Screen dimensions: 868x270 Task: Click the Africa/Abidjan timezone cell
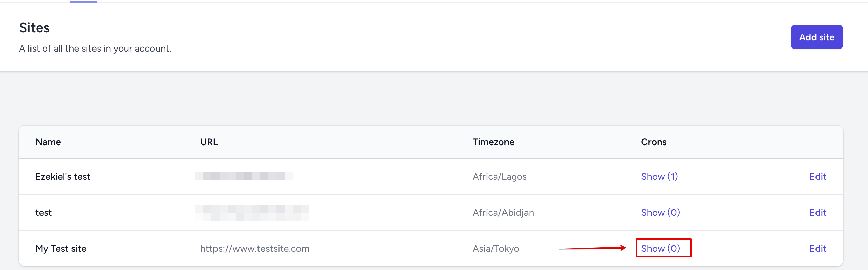tap(503, 212)
